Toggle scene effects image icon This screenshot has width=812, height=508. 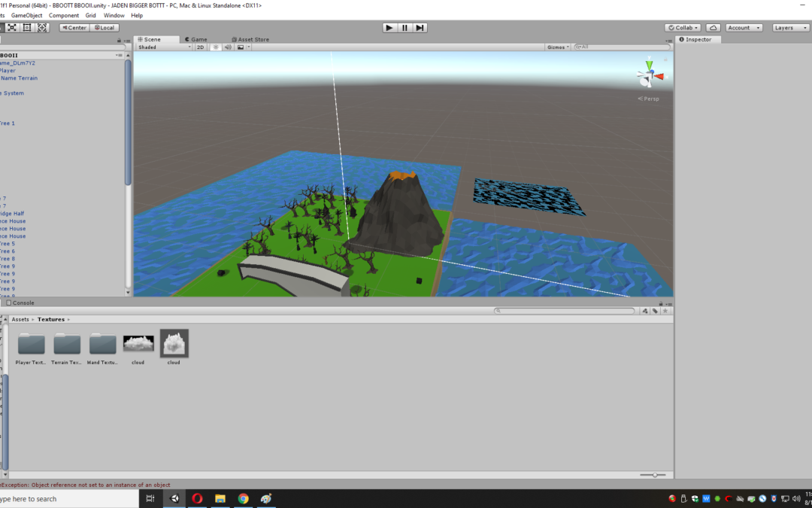[241, 47]
